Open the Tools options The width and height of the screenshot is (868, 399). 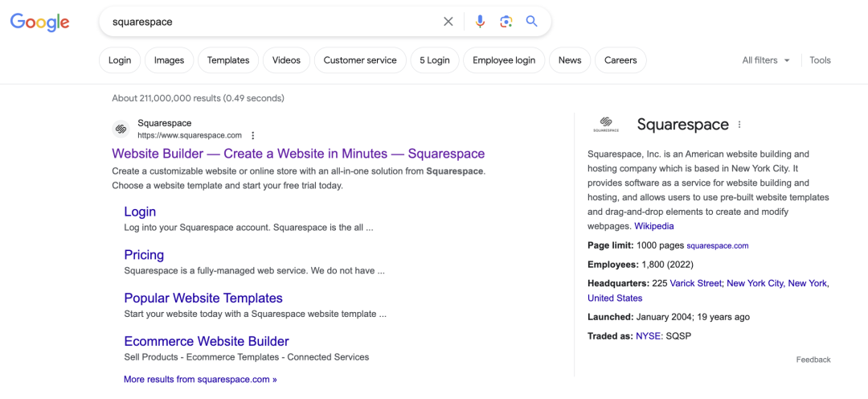pyautogui.click(x=820, y=60)
